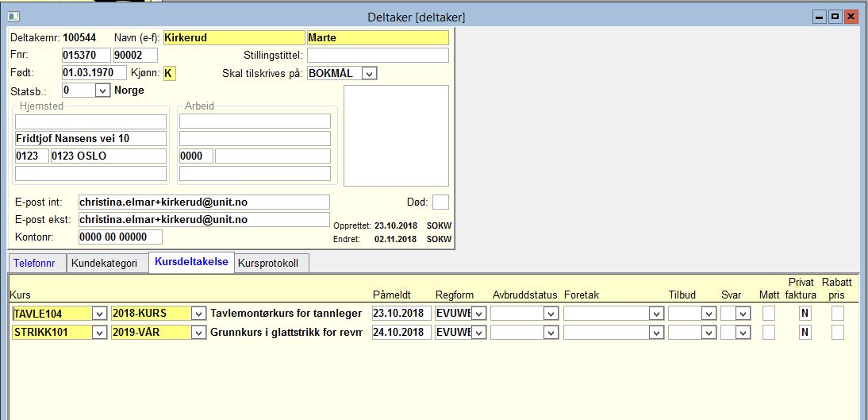Click the Kjønn field K
The height and width of the screenshot is (420, 868).
coord(169,73)
